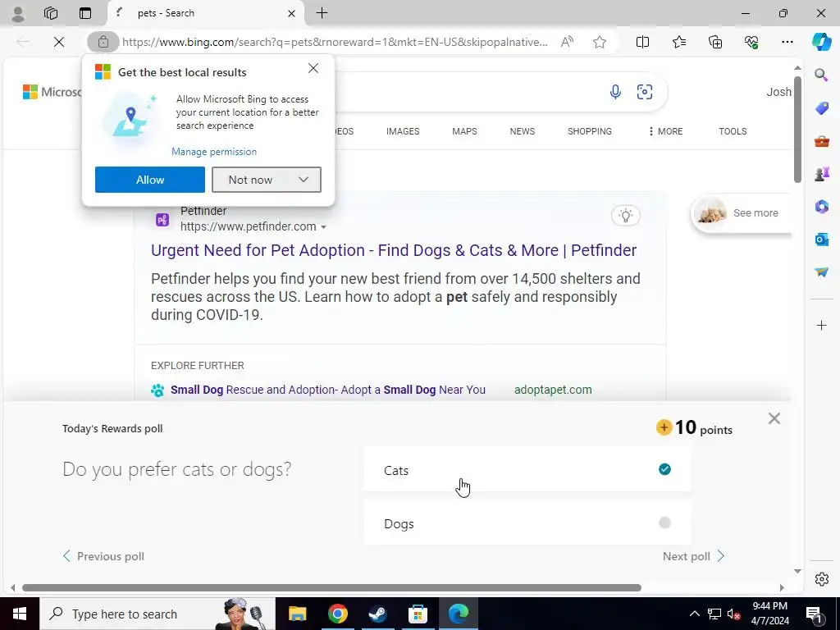
Task: Open the Collections icon
Action: pyautogui.click(x=715, y=42)
